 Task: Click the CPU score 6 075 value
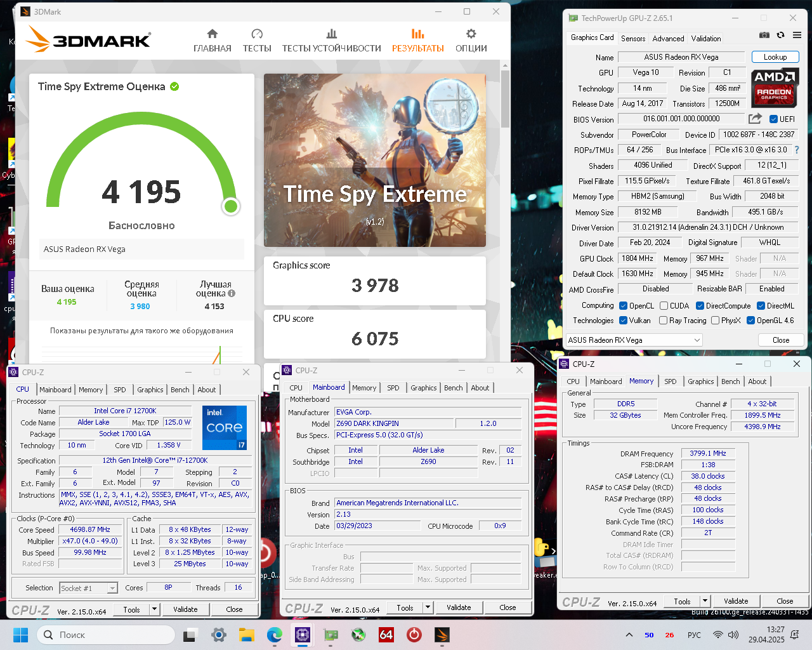pos(375,339)
